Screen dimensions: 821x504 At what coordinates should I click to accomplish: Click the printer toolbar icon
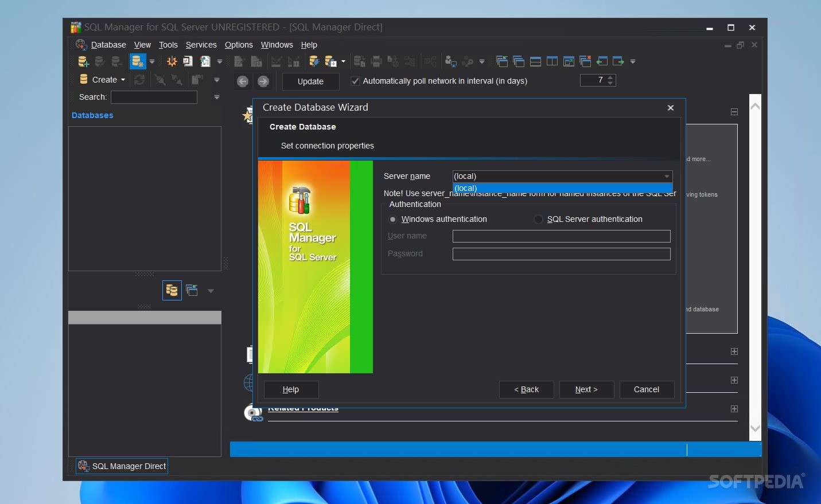(x=376, y=61)
